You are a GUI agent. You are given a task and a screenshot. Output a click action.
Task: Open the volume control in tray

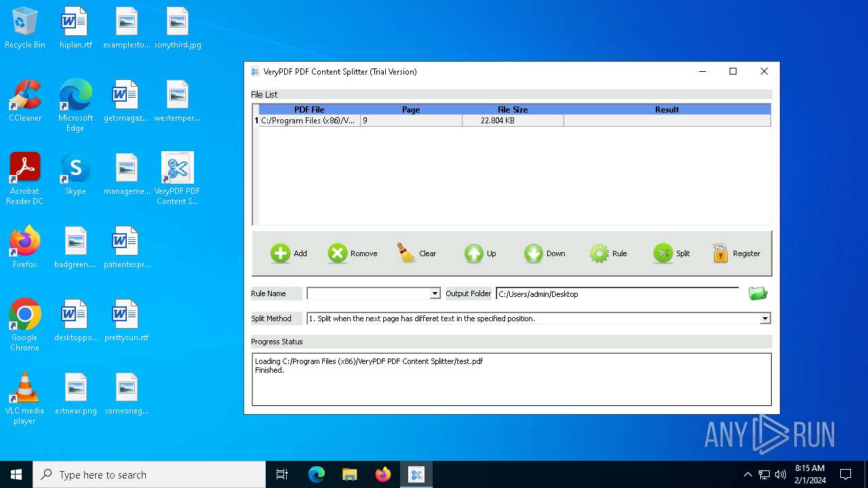(781, 474)
